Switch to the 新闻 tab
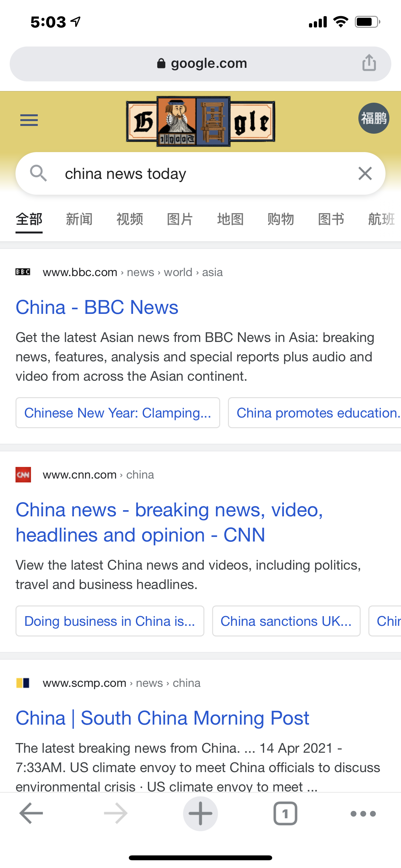Image resolution: width=401 pixels, height=868 pixels. pos(79,219)
